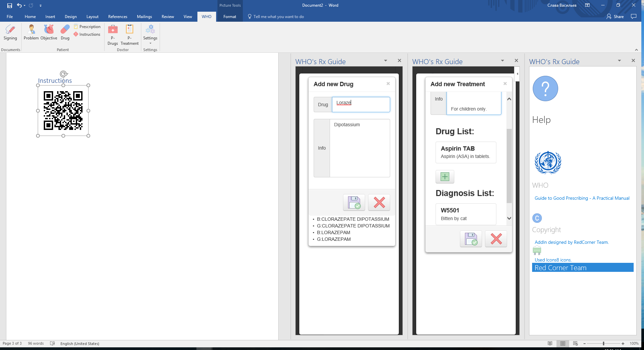Image resolution: width=644 pixels, height=350 pixels.
Task: Open the options arrow of the Add new Treatment pane
Action: [x=502, y=60]
